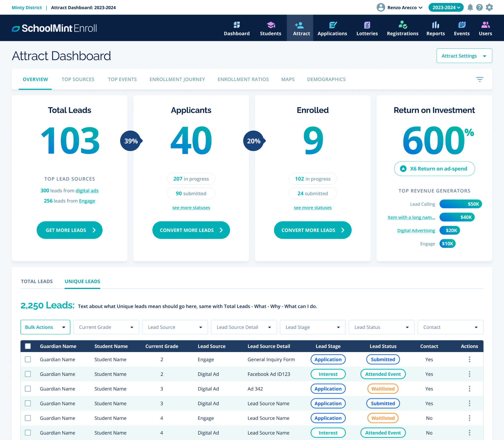
Task: Click the Get More Leads button
Action: [69, 230]
